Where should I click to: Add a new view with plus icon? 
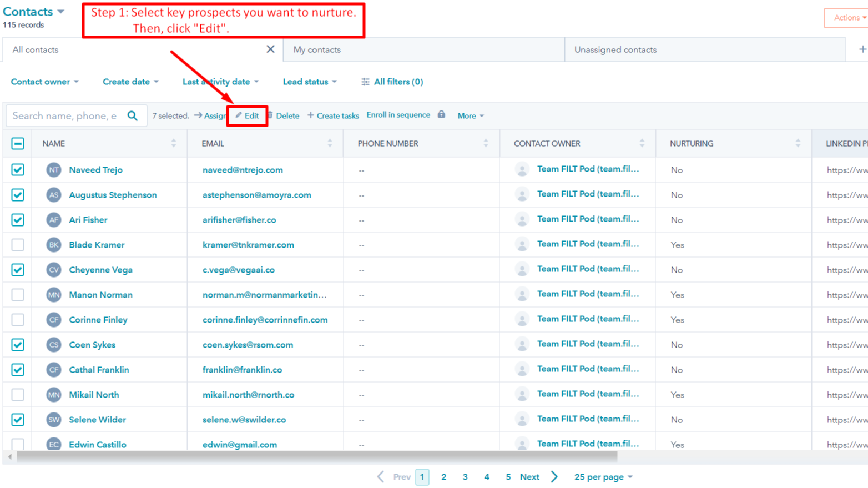click(862, 49)
